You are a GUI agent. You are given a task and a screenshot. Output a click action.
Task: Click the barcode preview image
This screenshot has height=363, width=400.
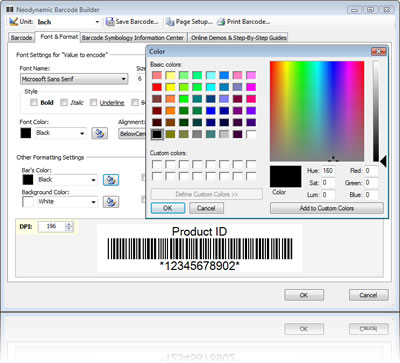[200, 248]
